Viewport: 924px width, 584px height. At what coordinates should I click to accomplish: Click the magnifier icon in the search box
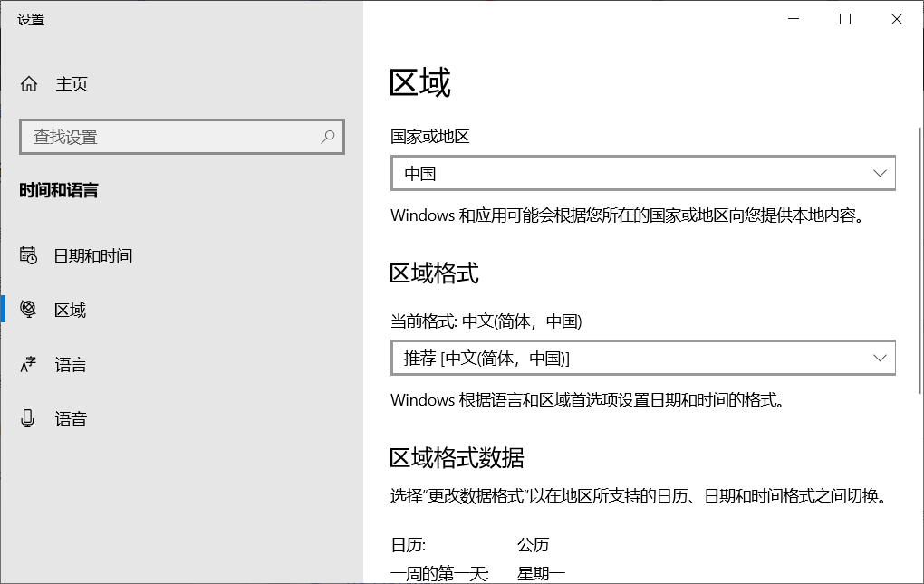coord(328,137)
